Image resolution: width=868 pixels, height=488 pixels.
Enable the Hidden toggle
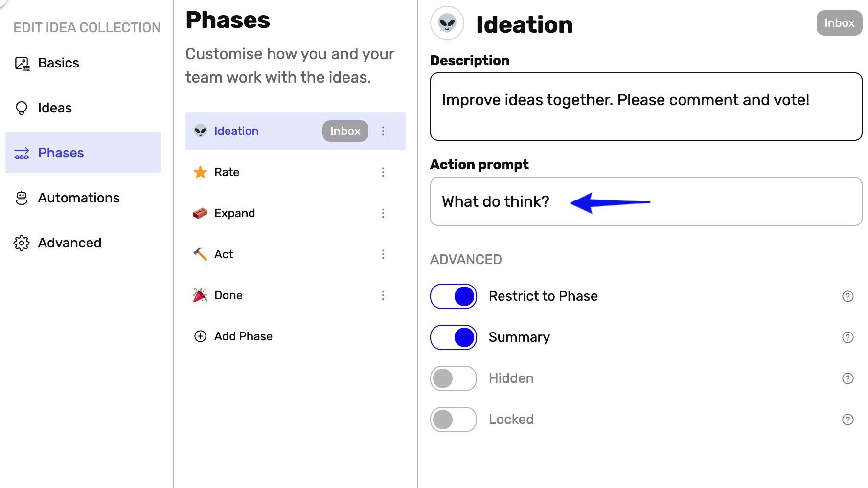point(453,378)
